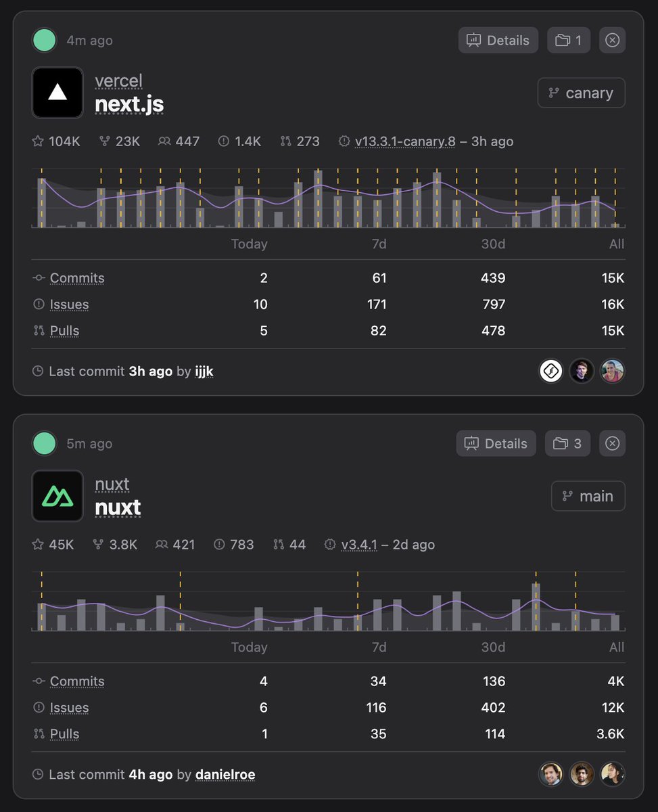Click the 5m ago timestamp
This screenshot has width=658, height=812.
click(x=89, y=444)
